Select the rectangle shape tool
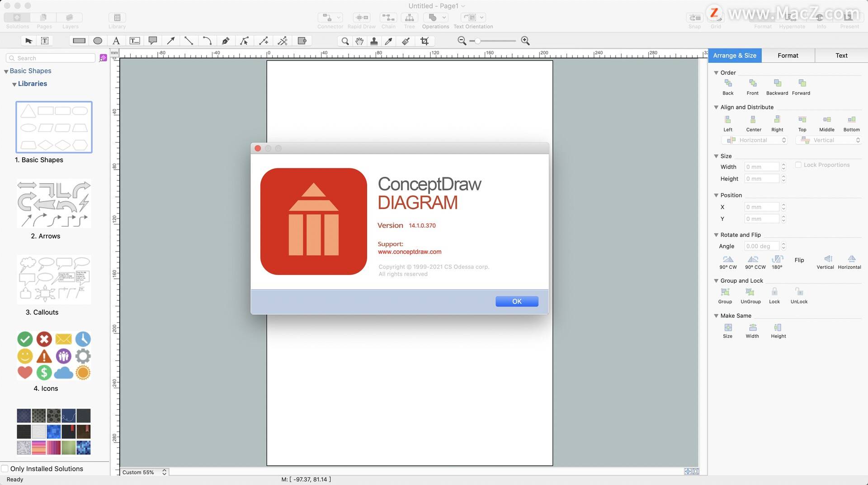Viewport: 868px width, 485px height. pos(79,41)
